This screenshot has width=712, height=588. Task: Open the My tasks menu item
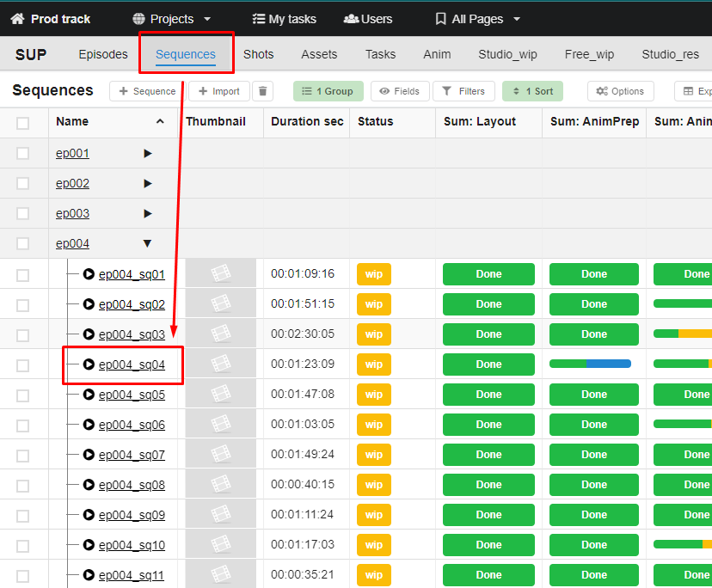point(284,19)
